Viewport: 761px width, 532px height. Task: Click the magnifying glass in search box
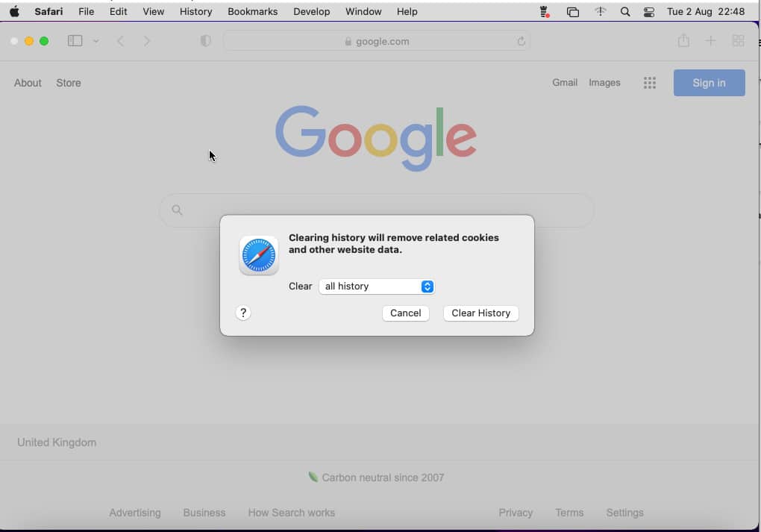[x=177, y=210]
